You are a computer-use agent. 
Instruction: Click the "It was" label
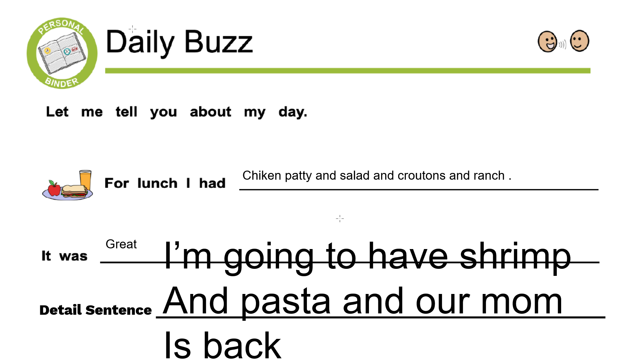(64, 256)
